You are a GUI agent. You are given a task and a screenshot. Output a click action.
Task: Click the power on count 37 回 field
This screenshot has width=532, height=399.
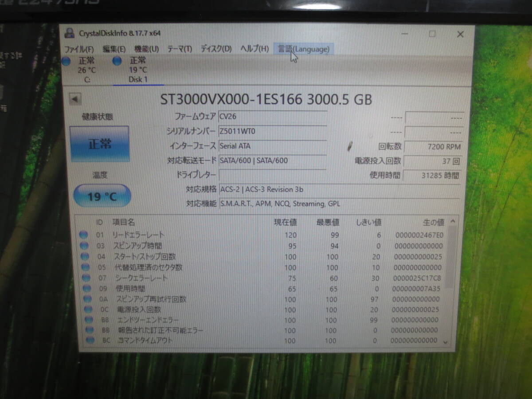click(433, 160)
